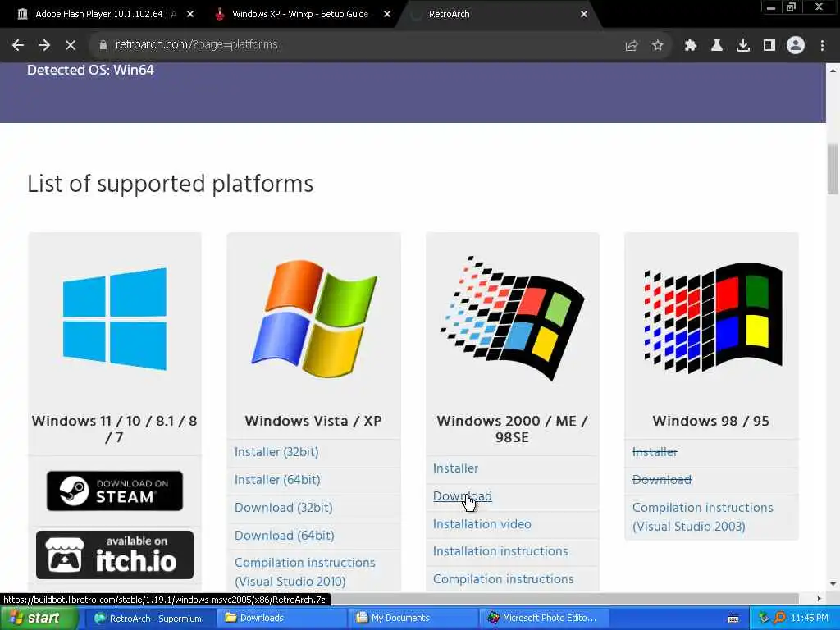This screenshot has height=630, width=840.
Task: Close the Windows XP Setup Guide tab
Action: [x=387, y=15]
